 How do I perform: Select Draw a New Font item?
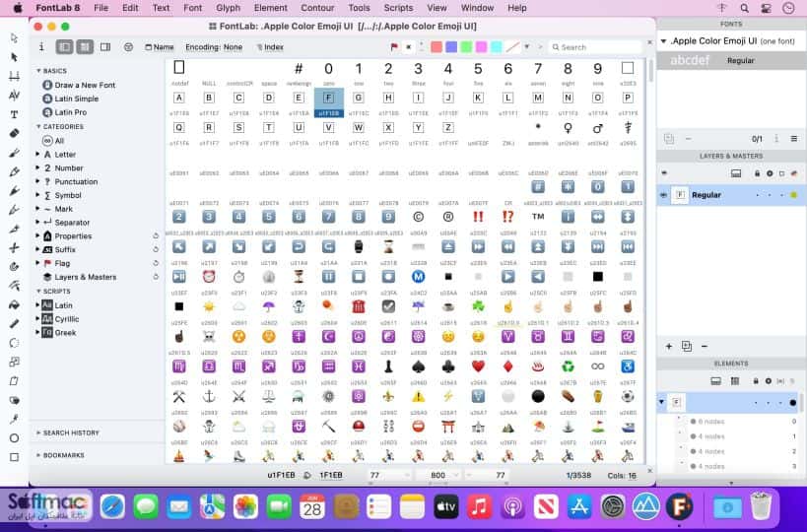coord(79,85)
